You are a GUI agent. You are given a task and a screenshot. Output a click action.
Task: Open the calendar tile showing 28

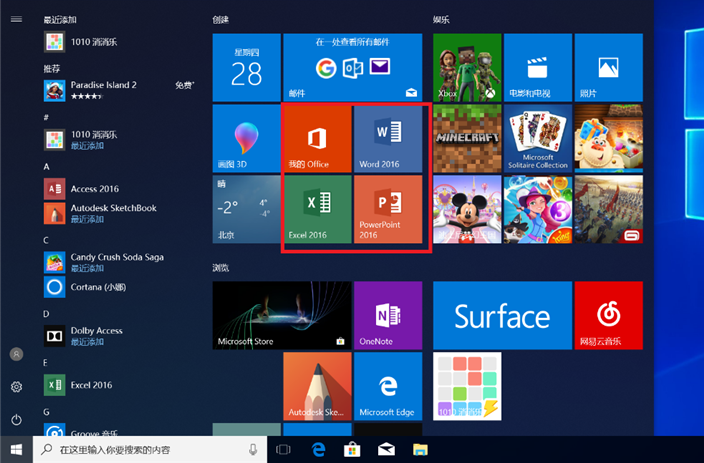[246, 68]
